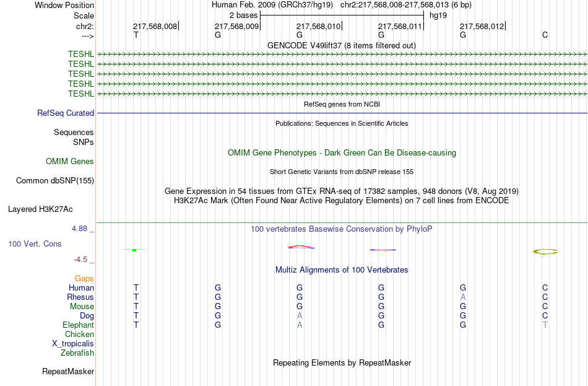Viewport: 588px width, 386px height.
Task: Click position label 217,568,008 on ruler
Action: tap(155, 26)
